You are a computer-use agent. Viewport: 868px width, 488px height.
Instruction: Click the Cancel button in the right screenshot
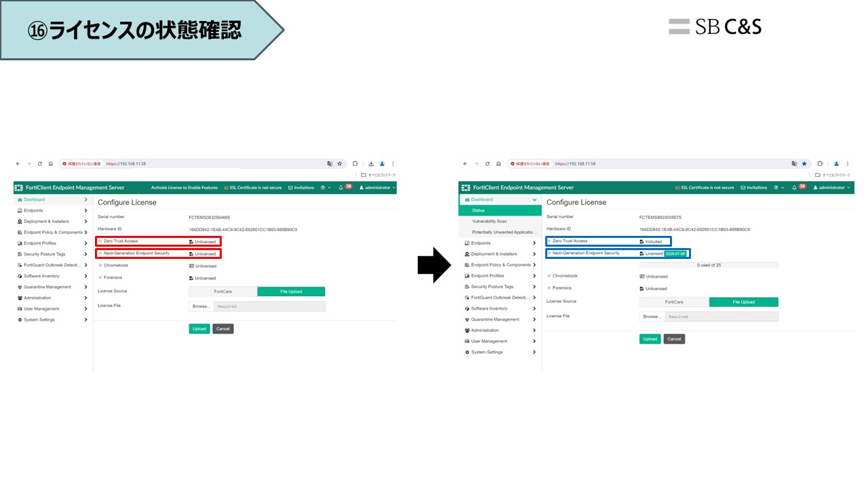point(674,339)
